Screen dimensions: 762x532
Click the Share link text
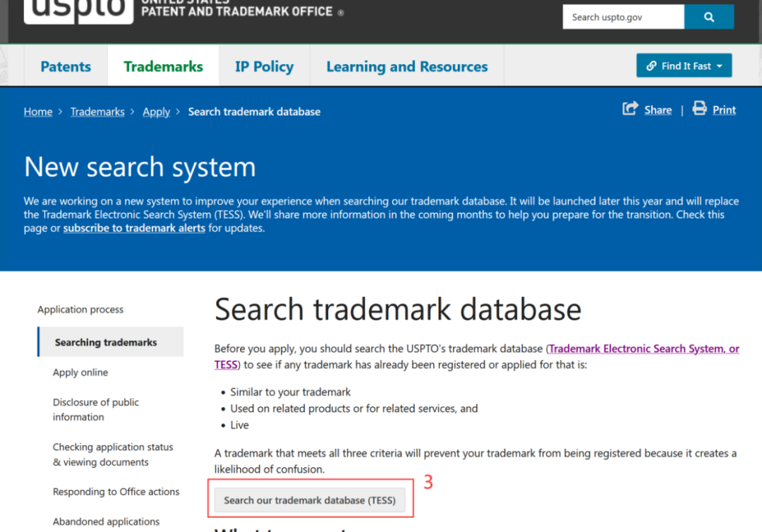(658, 110)
